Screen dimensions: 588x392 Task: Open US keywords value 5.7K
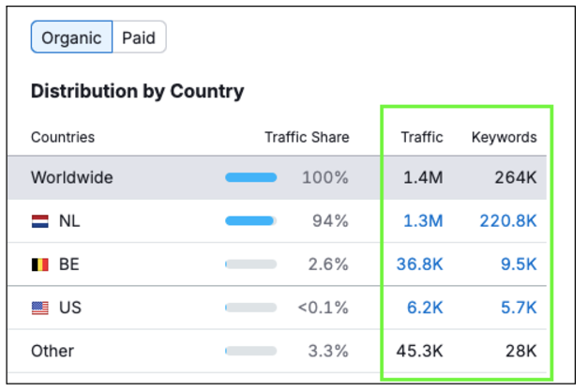coord(519,308)
